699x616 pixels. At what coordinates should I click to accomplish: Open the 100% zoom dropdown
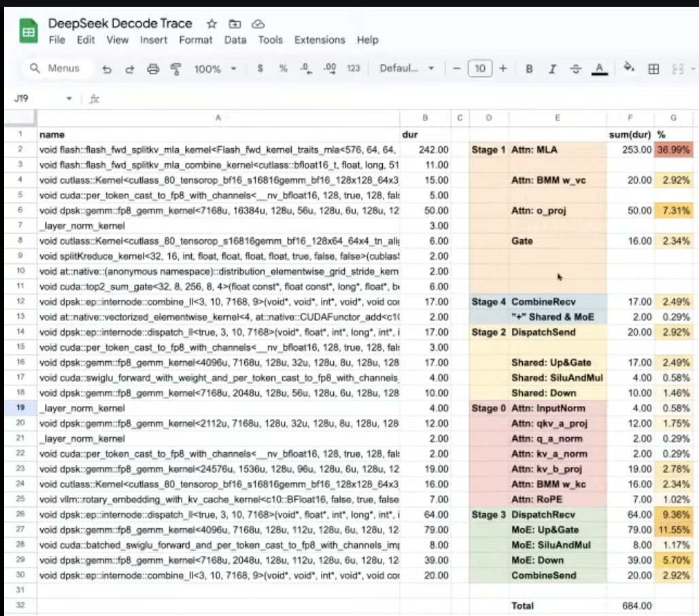(x=215, y=69)
